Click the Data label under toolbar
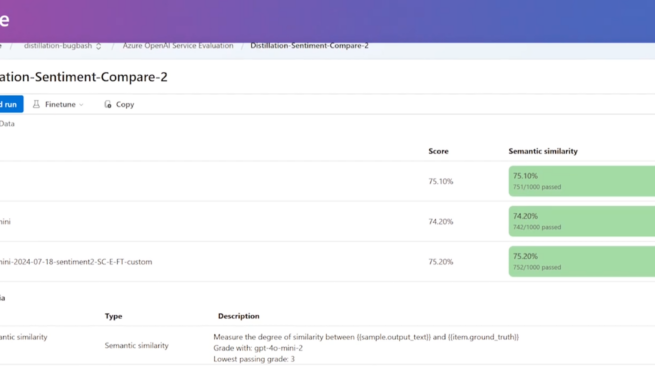 [x=7, y=124]
